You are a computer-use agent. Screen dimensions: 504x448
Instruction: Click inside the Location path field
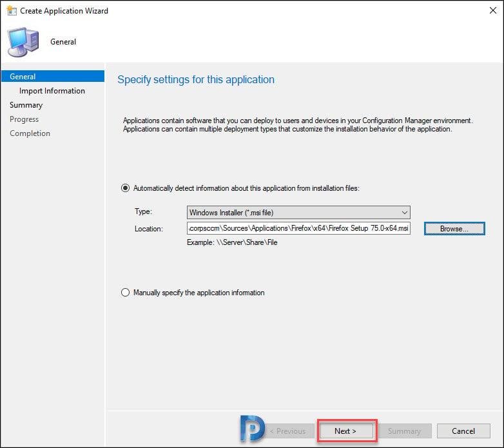pos(298,229)
